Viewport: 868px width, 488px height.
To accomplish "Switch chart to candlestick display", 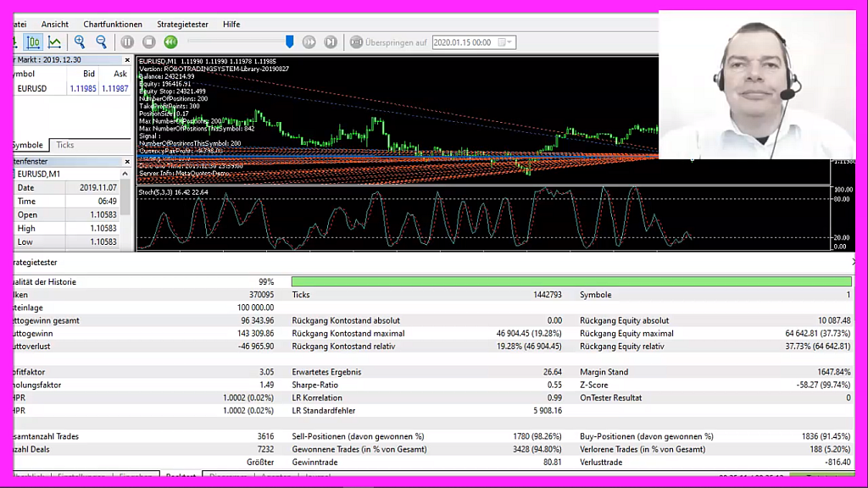I will pos(33,42).
